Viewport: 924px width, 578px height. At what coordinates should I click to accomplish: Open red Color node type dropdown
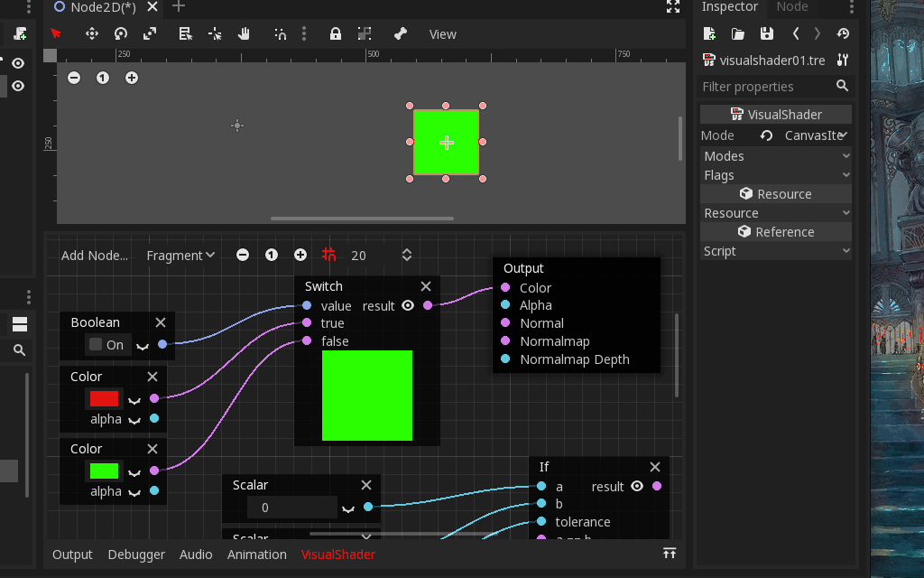click(134, 400)
